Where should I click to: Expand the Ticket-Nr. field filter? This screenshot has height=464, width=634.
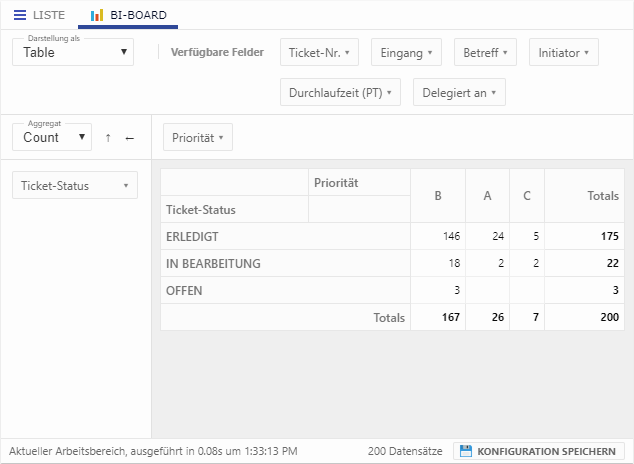(x=318, y=52)
